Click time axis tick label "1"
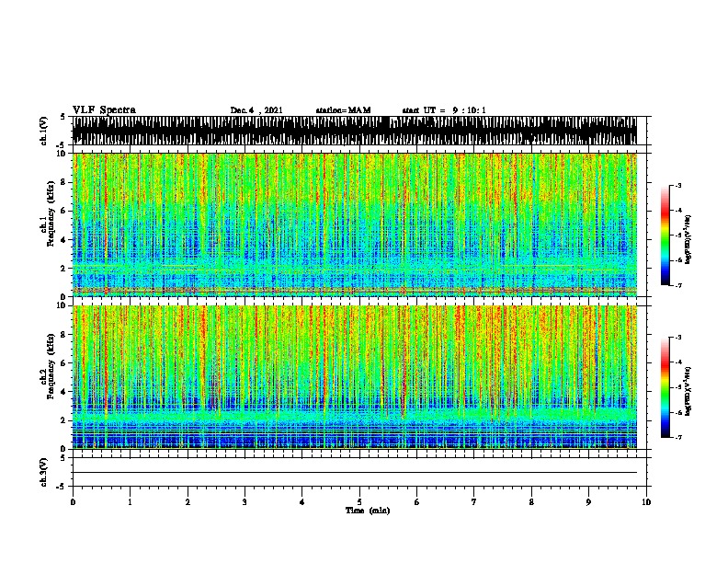The width and height of the screenshot is (728, 563). [x=130, y=502]
